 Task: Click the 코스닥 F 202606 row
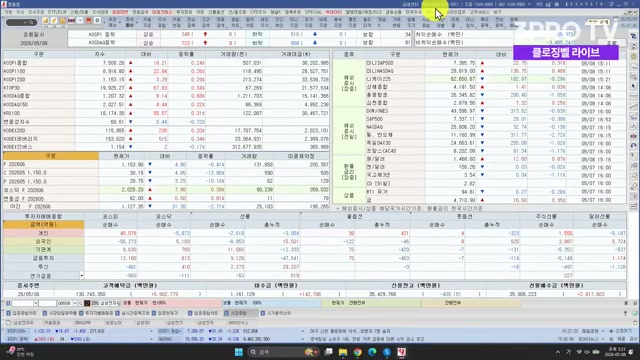tap(166, 190)
